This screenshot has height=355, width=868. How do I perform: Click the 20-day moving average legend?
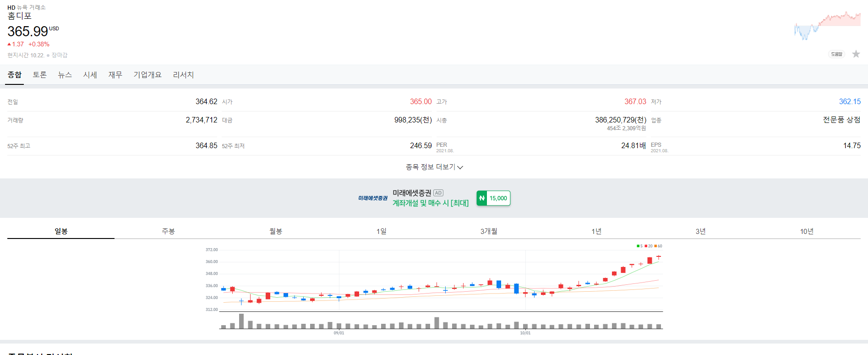coord(649,246)
